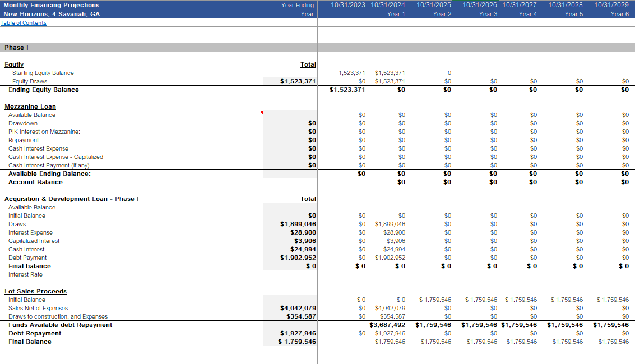Select the Capitalized Interest total $3,906 cell
The height and width of the screenshot is (364, 635).
tap(305, 241)
